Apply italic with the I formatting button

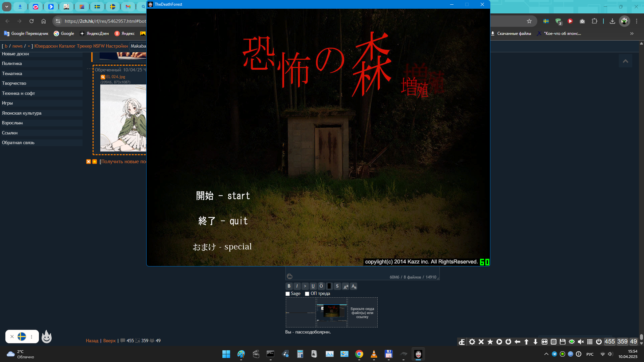click(x=297, y=286)
